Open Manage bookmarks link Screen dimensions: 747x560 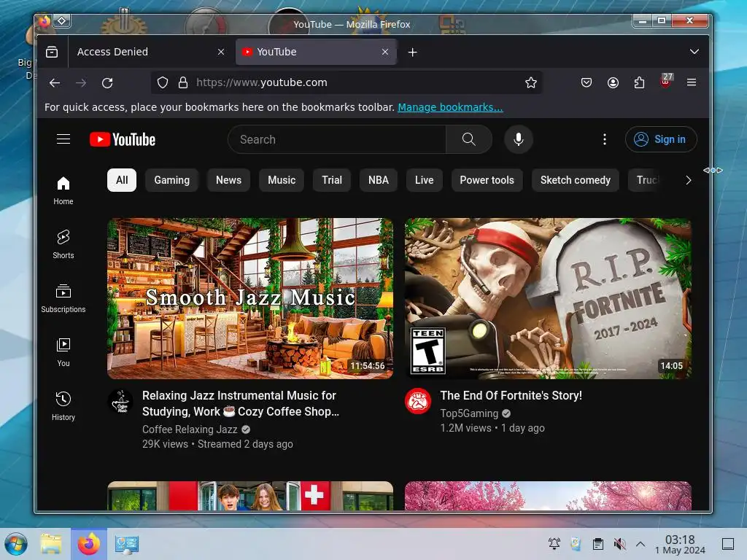point(450,107)
